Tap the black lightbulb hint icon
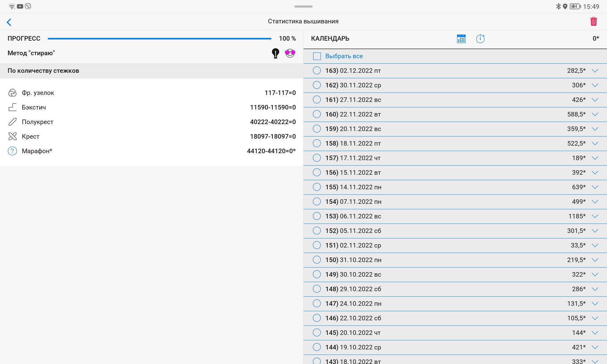This screenshot has width=607, height=364. pos(275,53)
